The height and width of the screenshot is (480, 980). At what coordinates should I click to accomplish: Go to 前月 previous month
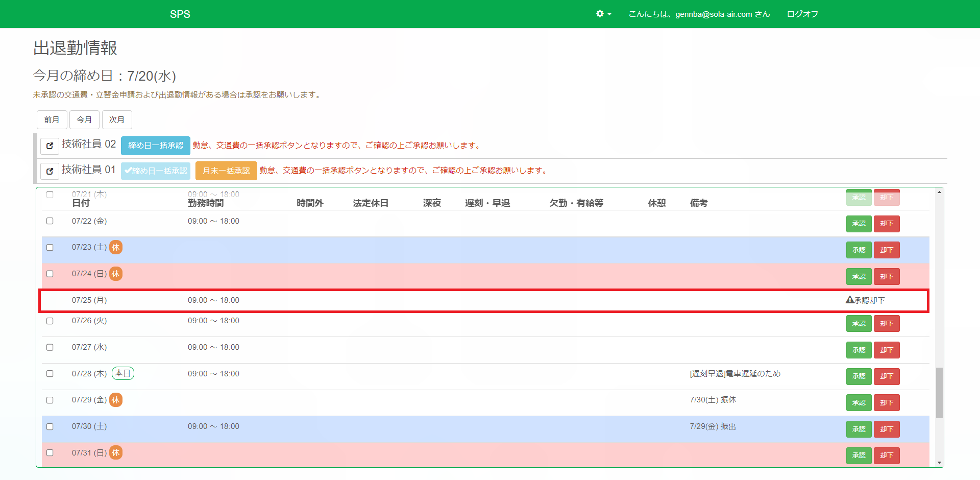[x=52, y=119]
